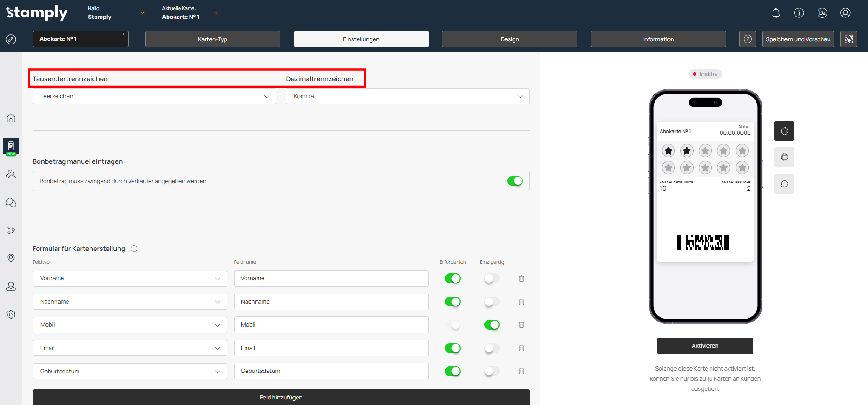
Task: Go to the Karten-Typ tab
Action: pos(213,39)
